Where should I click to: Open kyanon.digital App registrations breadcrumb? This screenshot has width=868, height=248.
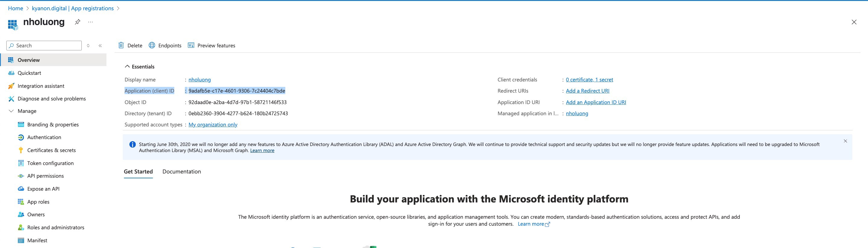click(x=73, y=8)
